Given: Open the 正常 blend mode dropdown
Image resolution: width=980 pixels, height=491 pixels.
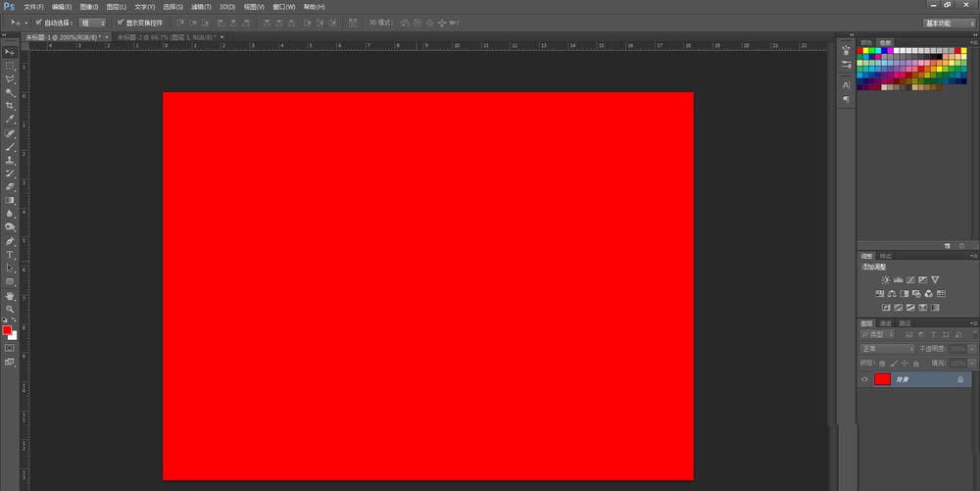Looking at the screenshot, I should [x=888, y=349].
